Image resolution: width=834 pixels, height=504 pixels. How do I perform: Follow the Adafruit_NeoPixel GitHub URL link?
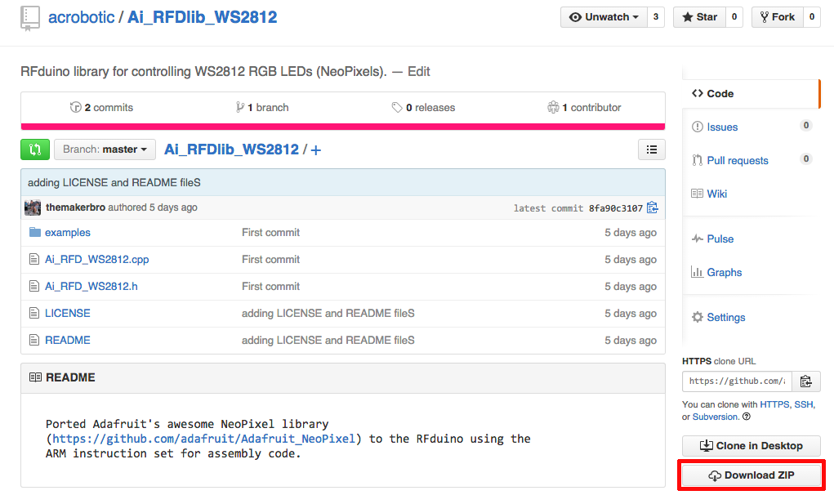pyautogui.click(x=203, y=439)
